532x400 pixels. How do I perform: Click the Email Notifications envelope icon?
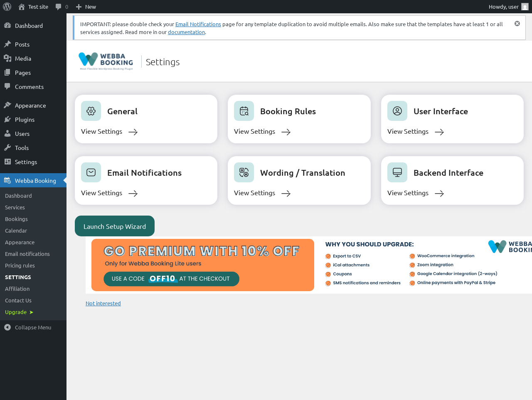pyautogui.click(x=91, y=172)
